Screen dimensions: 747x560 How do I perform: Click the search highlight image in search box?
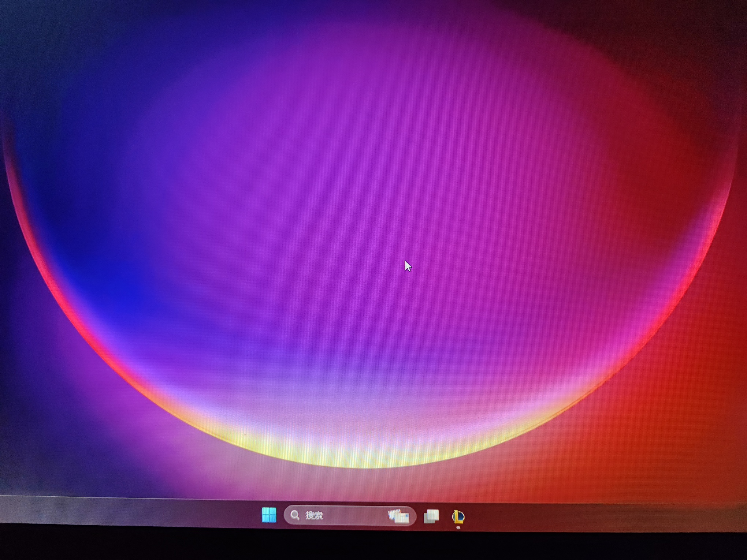tap(399, 516)
